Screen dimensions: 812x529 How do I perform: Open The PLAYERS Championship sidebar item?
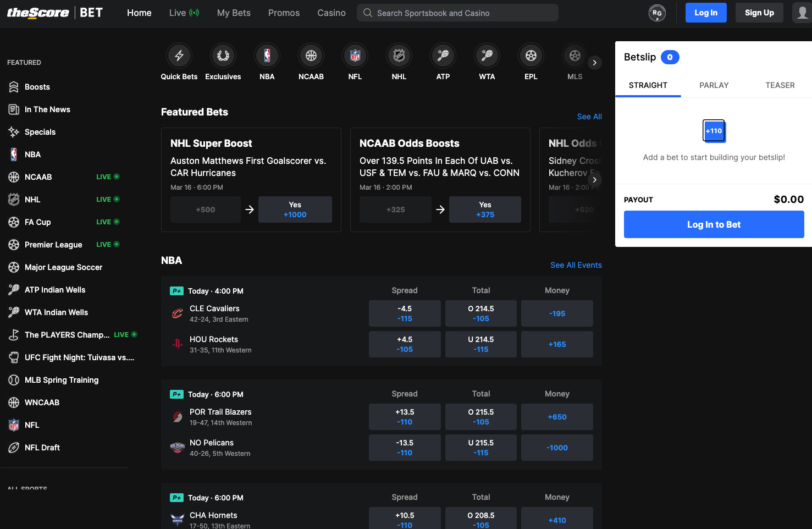point(66,335)
